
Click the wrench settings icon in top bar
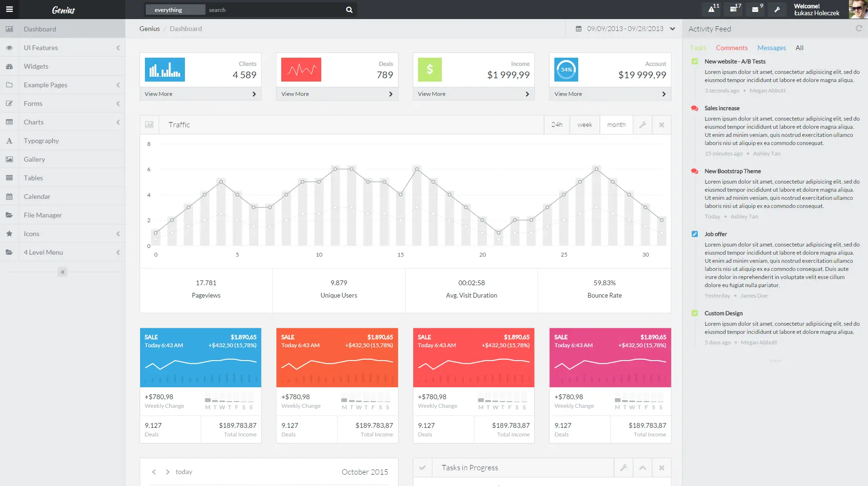pyautogui.click(x=777, y=9)
